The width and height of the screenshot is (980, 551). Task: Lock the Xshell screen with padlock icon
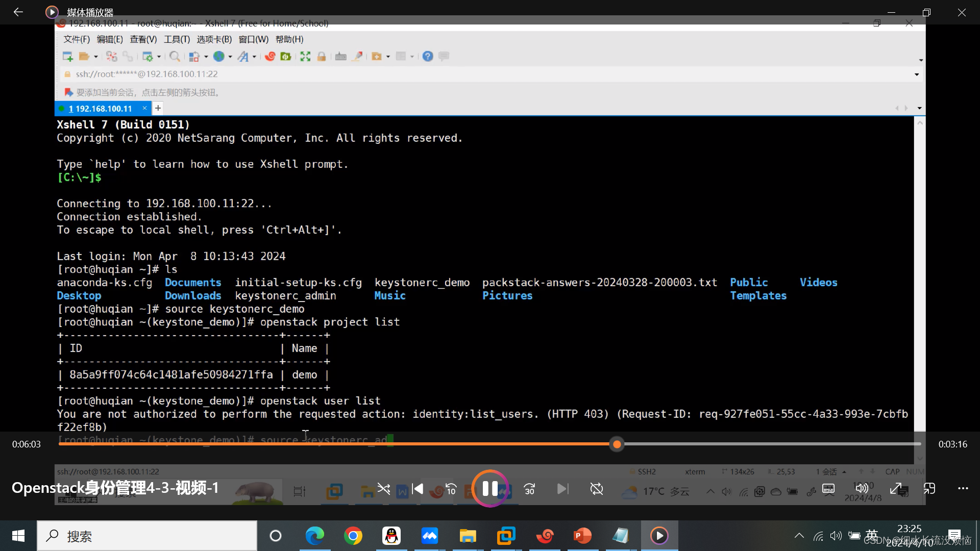click(322, 56)
